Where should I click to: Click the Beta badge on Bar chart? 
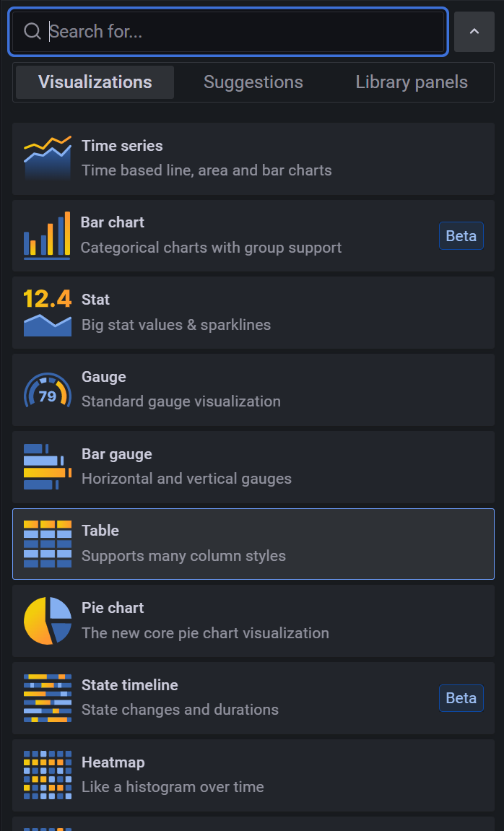461,236
